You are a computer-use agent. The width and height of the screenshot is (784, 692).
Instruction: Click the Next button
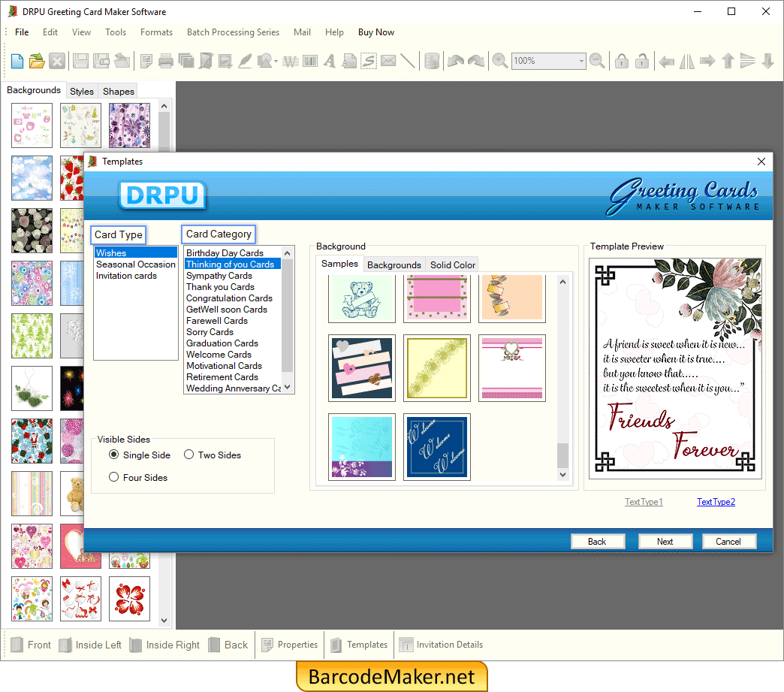point(665,542)
